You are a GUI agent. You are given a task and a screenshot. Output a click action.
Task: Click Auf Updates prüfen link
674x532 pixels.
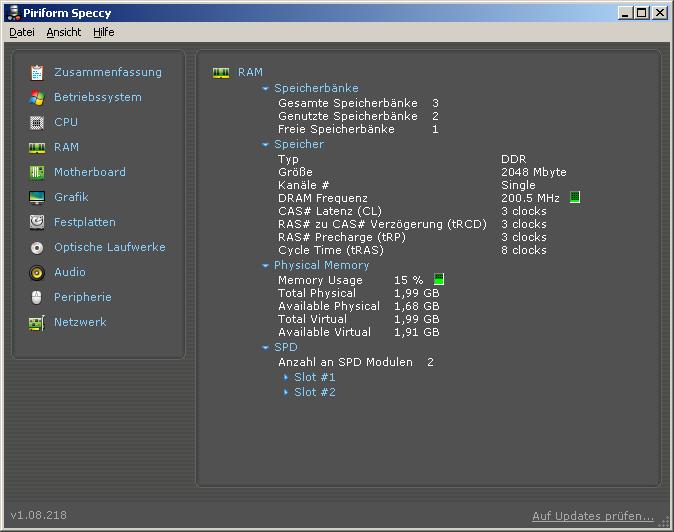(x=593, y=516)
